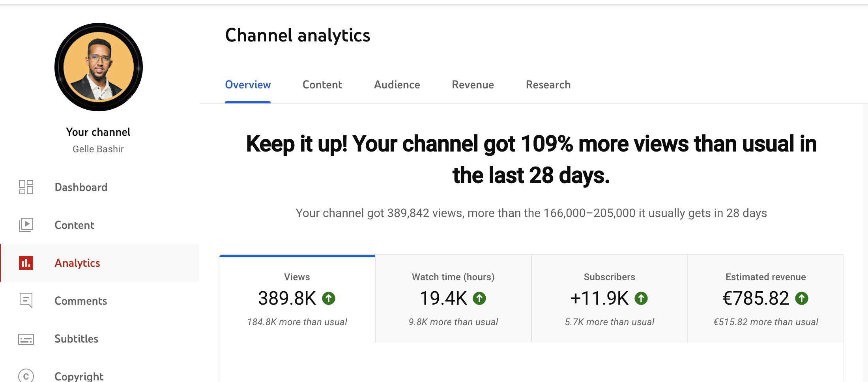
Task: Click green up arrow beside Watch time
Action: [479, 298]
